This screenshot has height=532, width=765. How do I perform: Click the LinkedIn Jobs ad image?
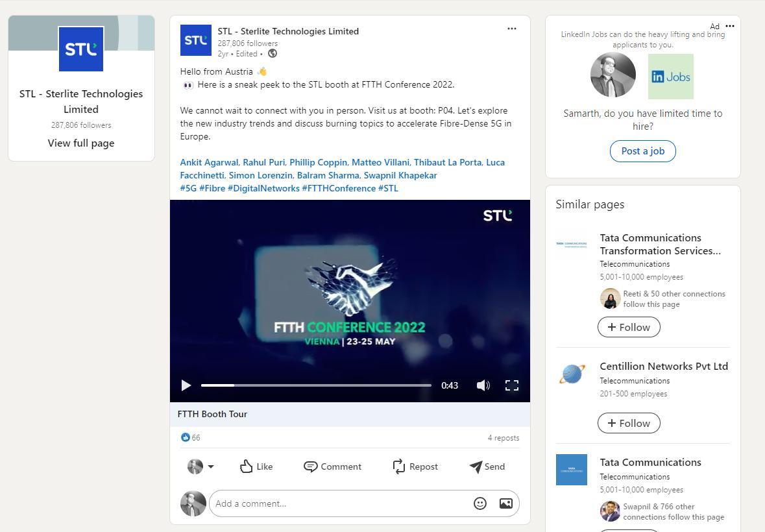[671, 77]
